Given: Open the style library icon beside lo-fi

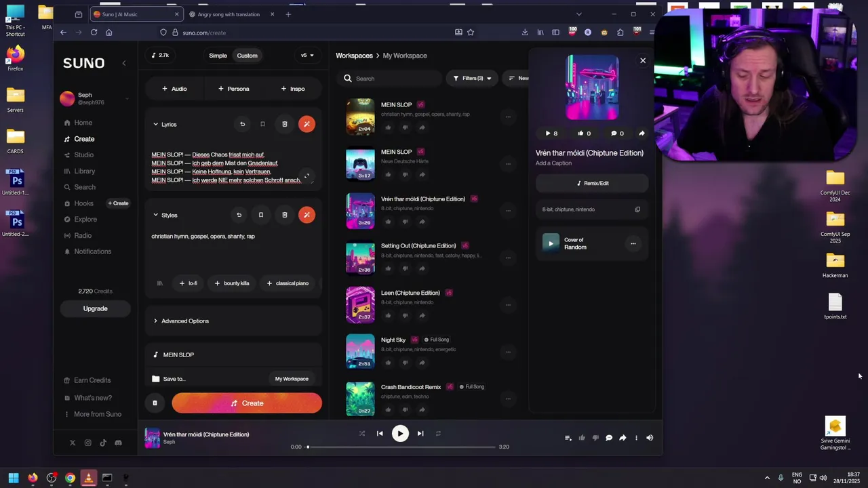Looking at the screenshot, I should pyautogui.click(x=160, y=283).
